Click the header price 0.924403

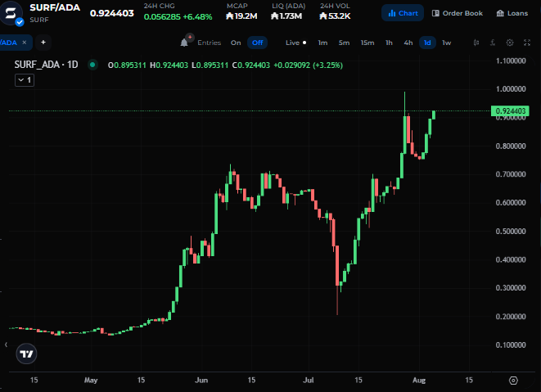click(x=112, y=13)
